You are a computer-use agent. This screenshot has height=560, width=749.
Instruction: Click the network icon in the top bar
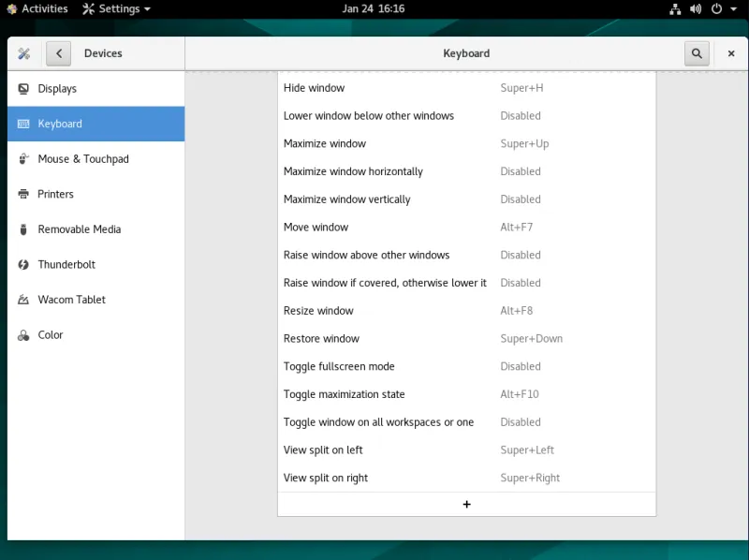675,8
